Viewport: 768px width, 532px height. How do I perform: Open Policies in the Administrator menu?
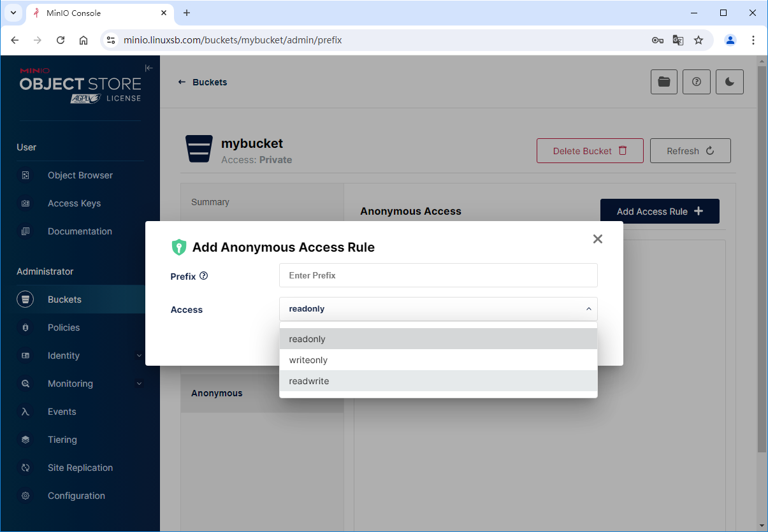[x=64, y=327]
